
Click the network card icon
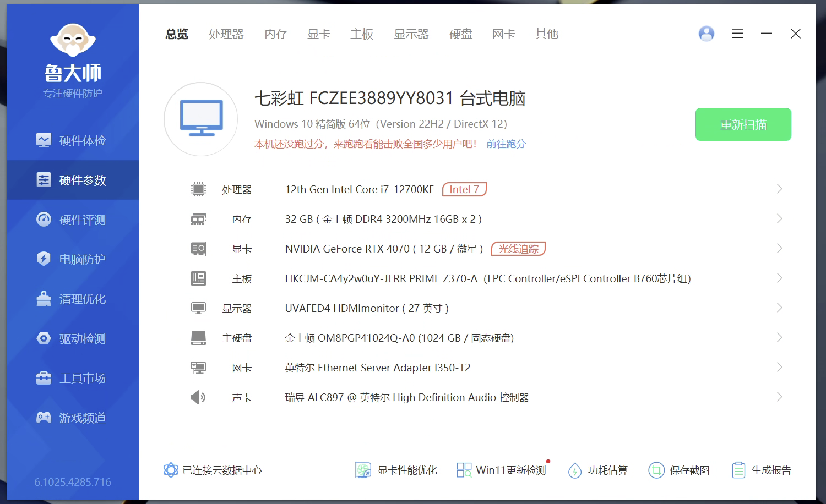(x=198, y=368)
